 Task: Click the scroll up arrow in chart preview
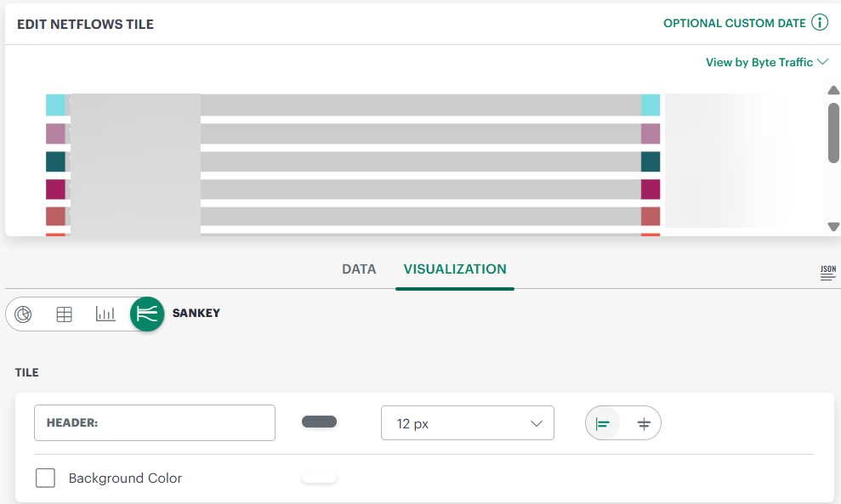pos(833,90)
